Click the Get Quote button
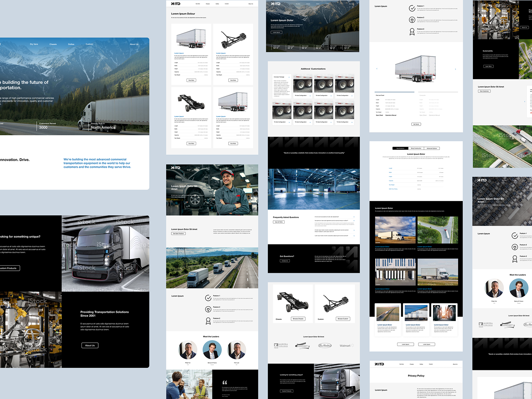The image size is (532, 399). [x=416, y=124]
